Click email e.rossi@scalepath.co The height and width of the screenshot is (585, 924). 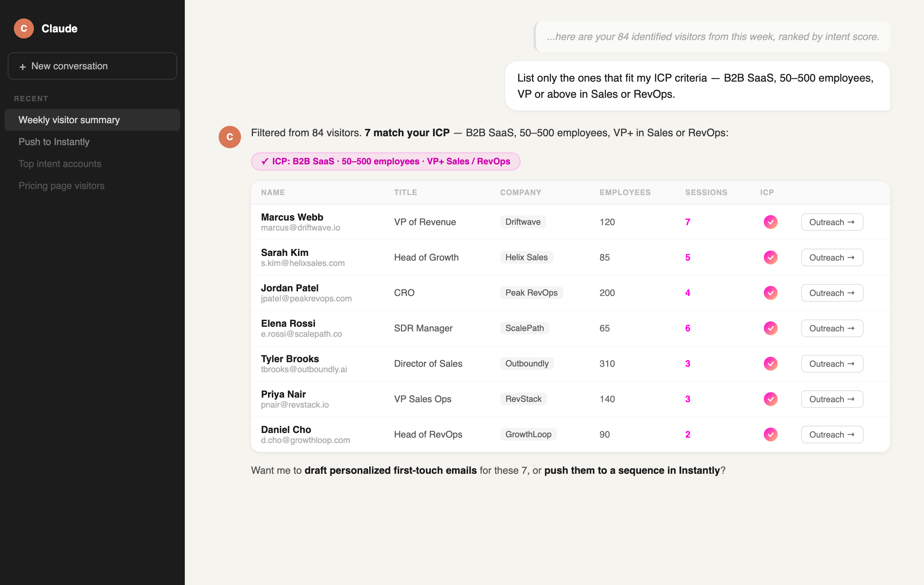coord(301,334)
